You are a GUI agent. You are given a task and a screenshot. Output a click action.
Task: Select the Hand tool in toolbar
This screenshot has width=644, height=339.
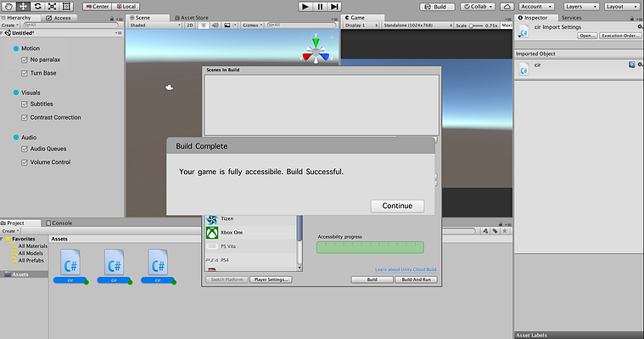[8, 6]
